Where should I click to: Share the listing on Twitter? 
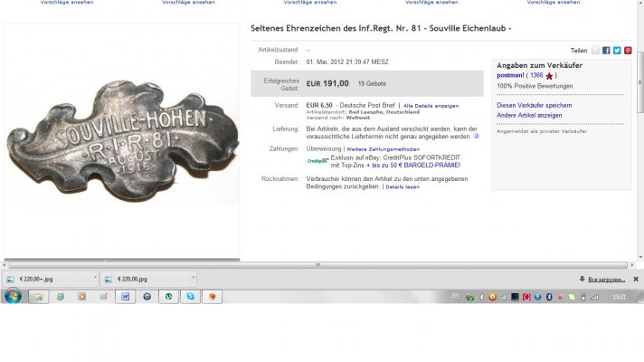617,51
